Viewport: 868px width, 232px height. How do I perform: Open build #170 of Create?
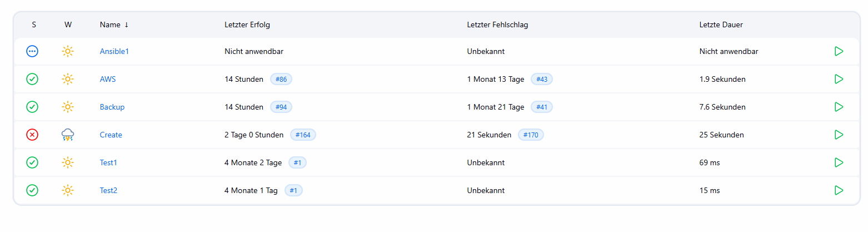coord(531,135)
